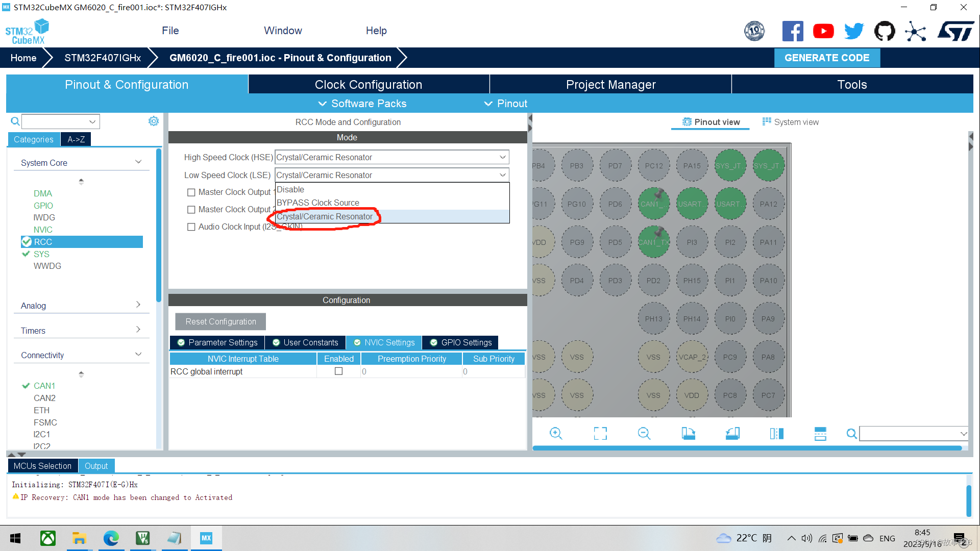Click the vertical flip/split view icon
The width and height of the screenshot is (980, 551).
tap(776, 434)
